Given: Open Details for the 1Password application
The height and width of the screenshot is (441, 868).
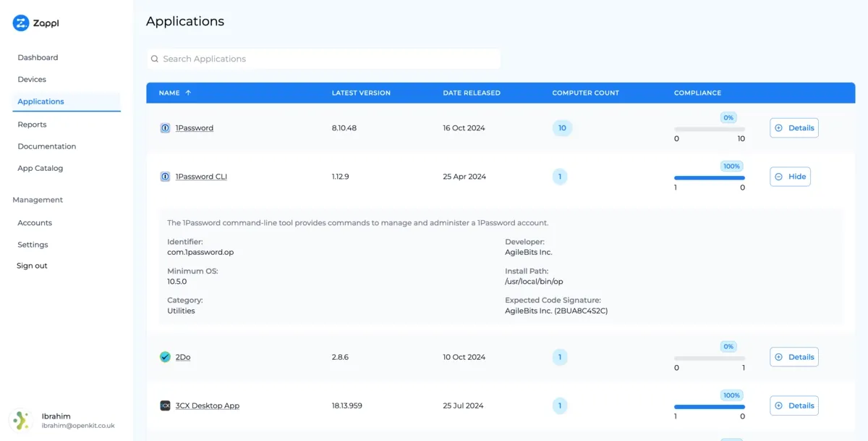Looking at the screenshot, I should tap(793, 127).
